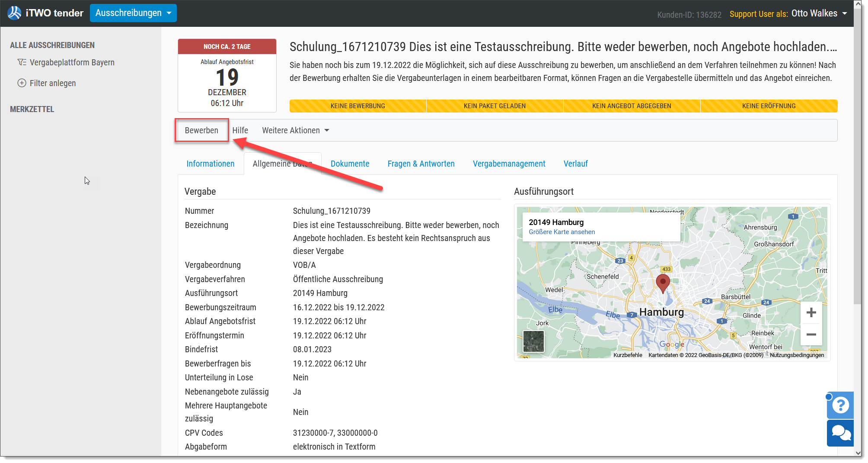868x463 pixels.
Task: Select Vergabeplattform Bayern filter
Action: pyautogui.click(x=72, y=62)
